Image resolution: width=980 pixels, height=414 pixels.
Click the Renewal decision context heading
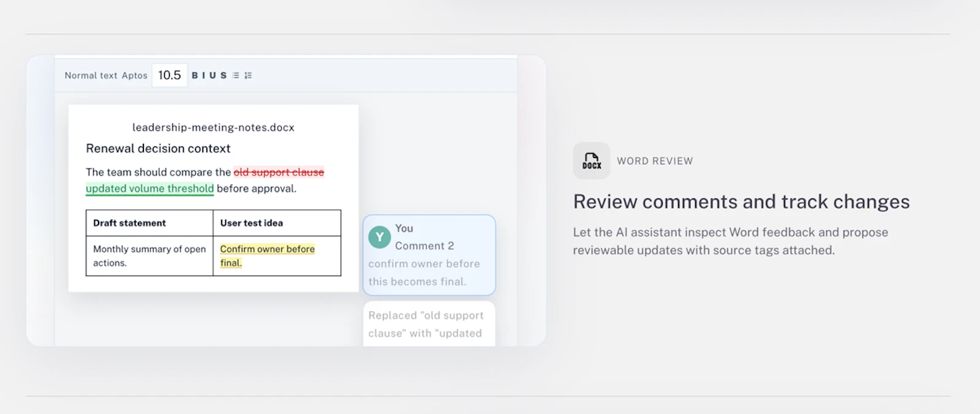tap(158, 148)
